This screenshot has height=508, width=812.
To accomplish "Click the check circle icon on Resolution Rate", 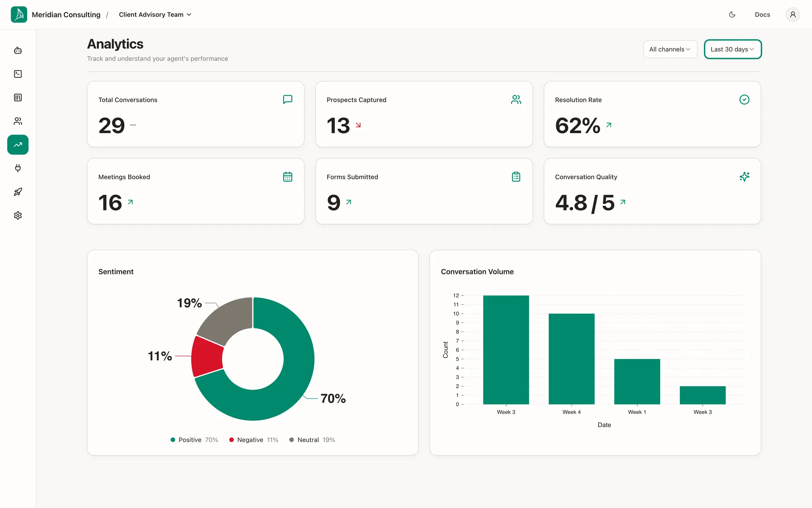I will (744, 99).
